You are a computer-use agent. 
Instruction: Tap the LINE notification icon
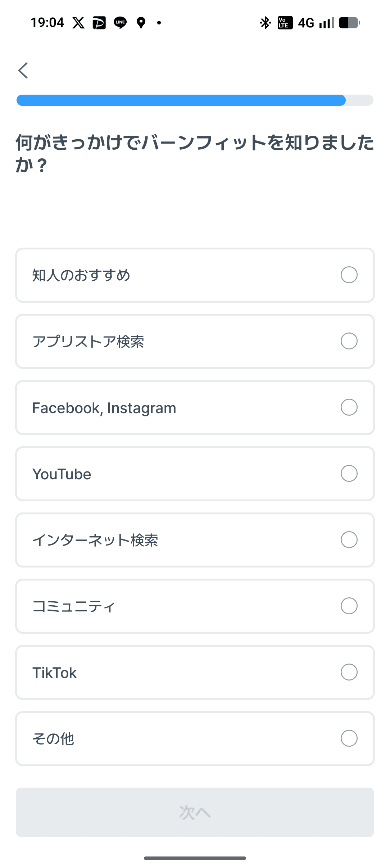(120, 23)
